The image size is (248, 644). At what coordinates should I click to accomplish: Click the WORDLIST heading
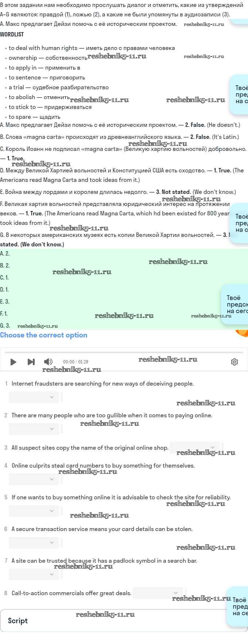(x=12, y=34)
